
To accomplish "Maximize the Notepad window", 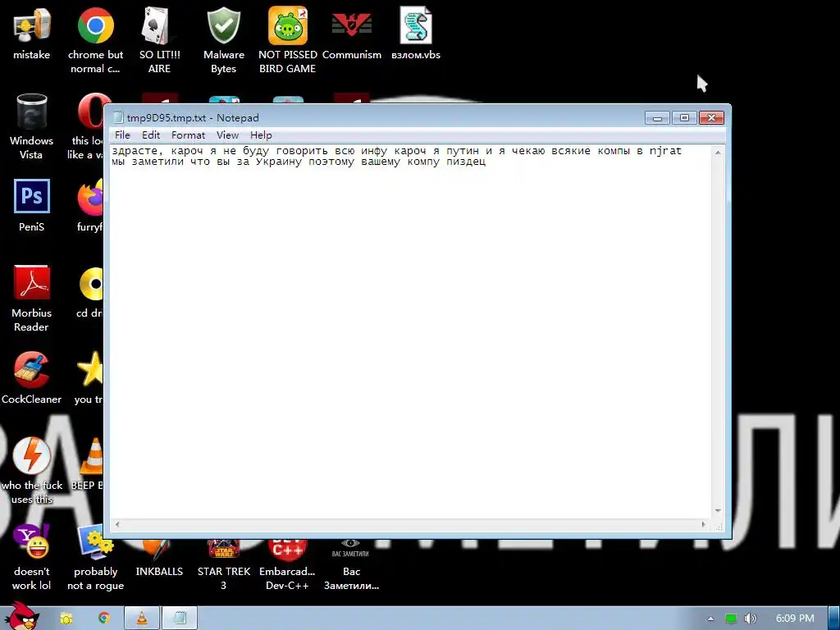I will (x=684, y=118).
